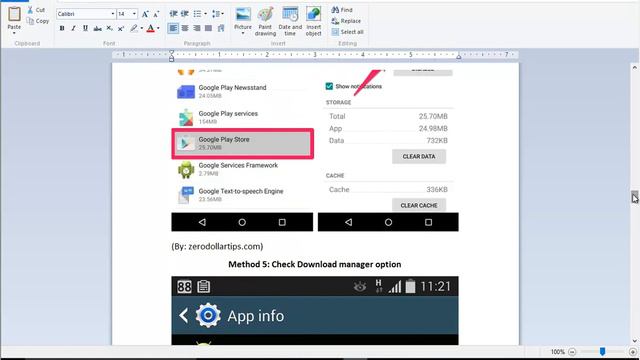Expand the Picture button dropdown arrow
Viewport: 640px width, 360px height.
point(243,33)
